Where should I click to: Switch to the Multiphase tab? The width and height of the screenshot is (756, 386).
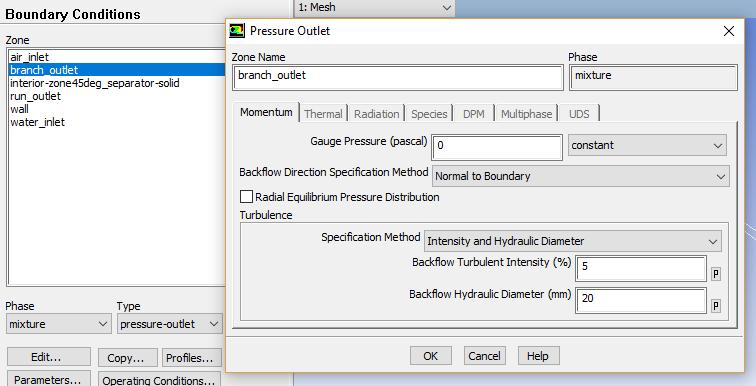click(526, 114)
